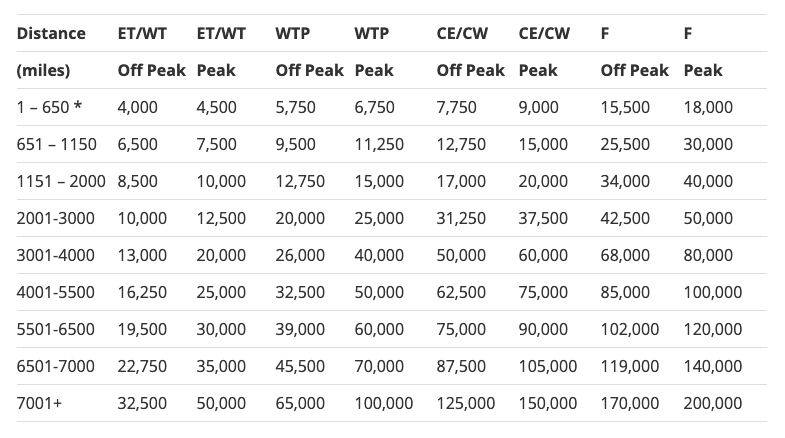Screen dimensions: 785x438
Task: Click the 3001-4000 distance row label
Action: point(56,255)
